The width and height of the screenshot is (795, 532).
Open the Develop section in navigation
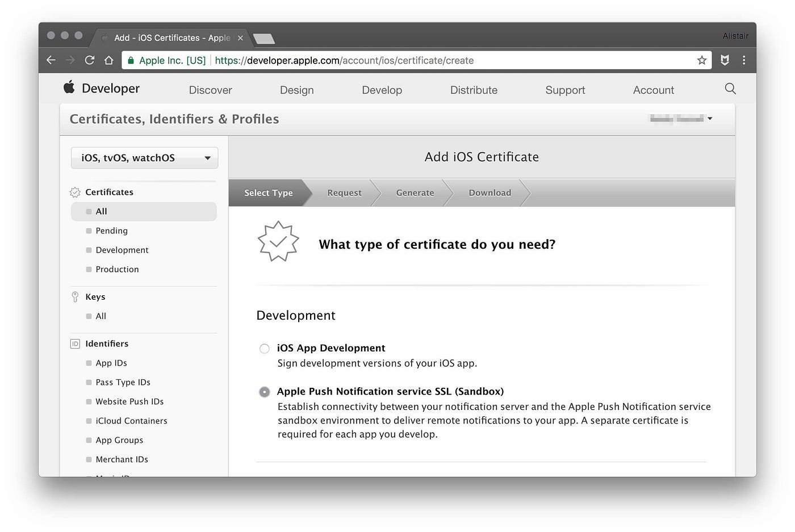(x=382, y=90)
